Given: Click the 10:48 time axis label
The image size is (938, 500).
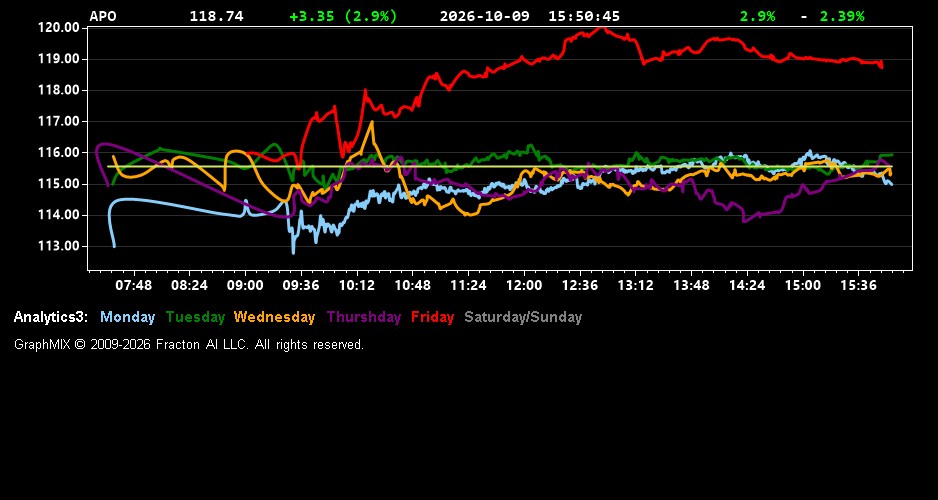Looking at the screenshot, I should [412, 285].
